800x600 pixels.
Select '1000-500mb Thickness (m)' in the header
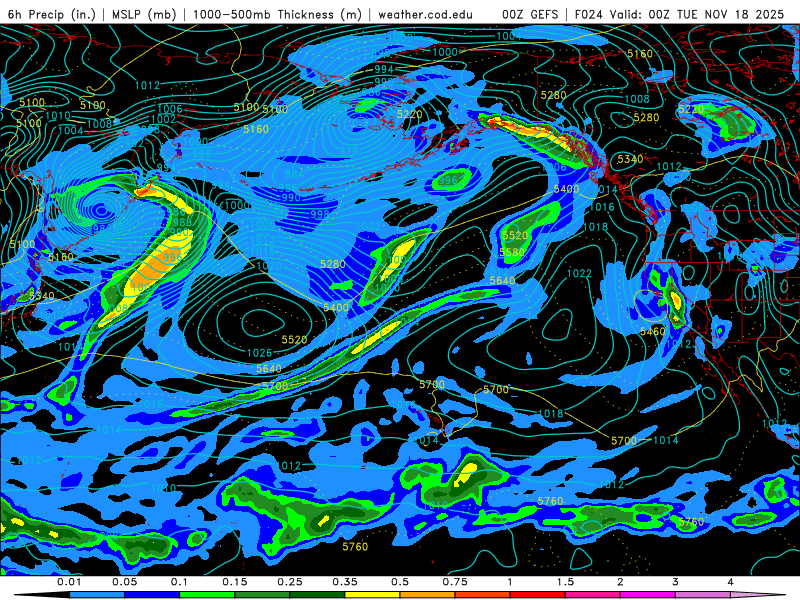click(277, 14)
